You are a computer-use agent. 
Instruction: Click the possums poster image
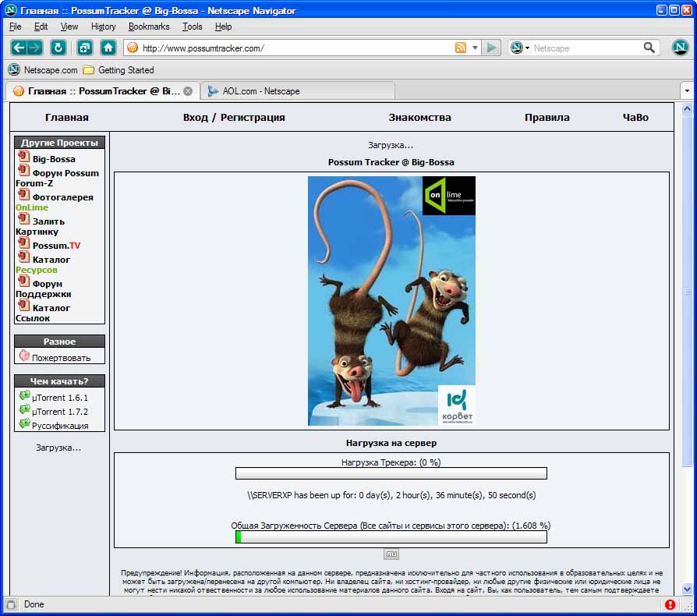click(x=391, y=301)
